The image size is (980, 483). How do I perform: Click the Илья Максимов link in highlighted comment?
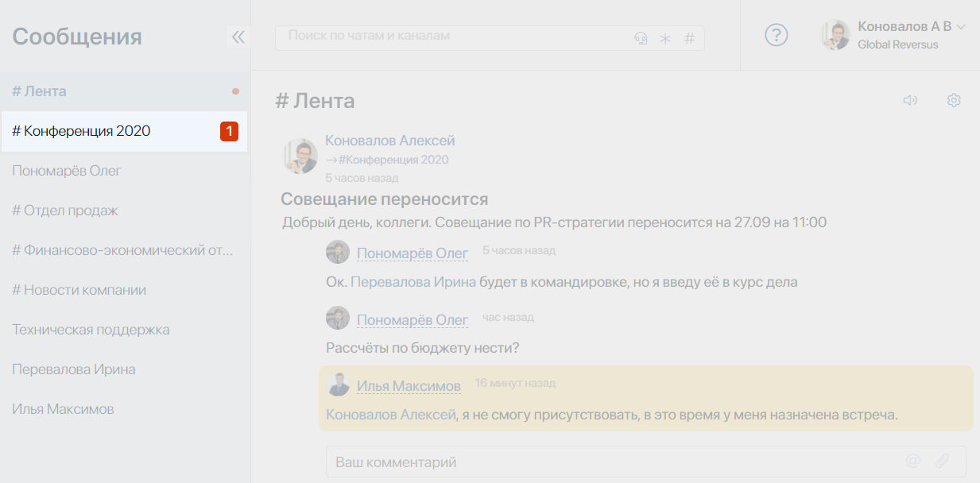[409, 386]
